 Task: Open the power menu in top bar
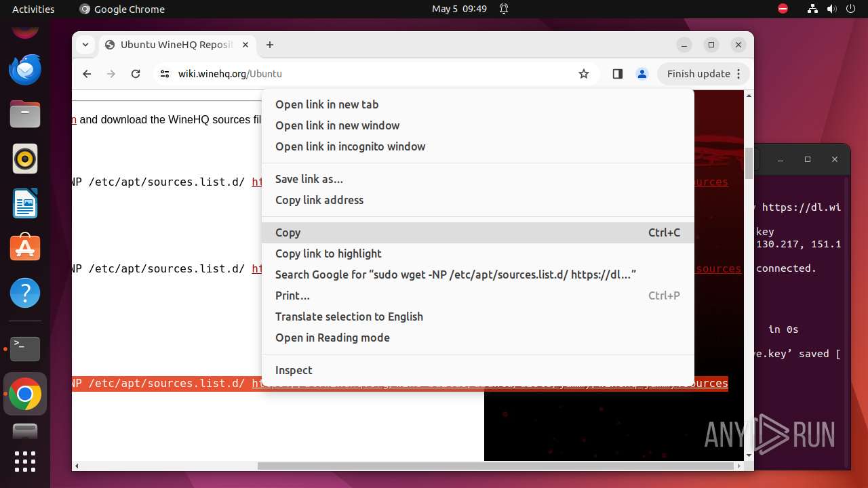click(850, 9)
